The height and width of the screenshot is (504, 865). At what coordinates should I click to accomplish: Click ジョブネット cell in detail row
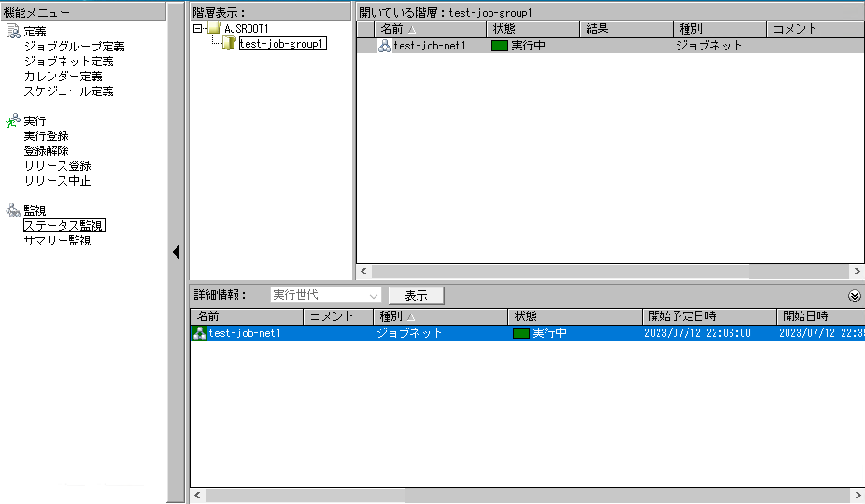click(x=409, y=333)
